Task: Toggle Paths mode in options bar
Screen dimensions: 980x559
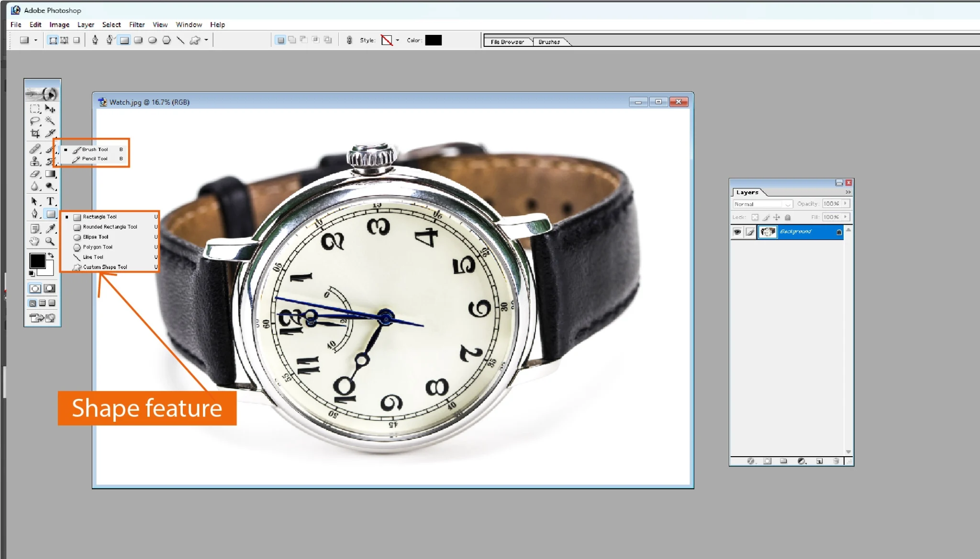Action: pos(64,40)
